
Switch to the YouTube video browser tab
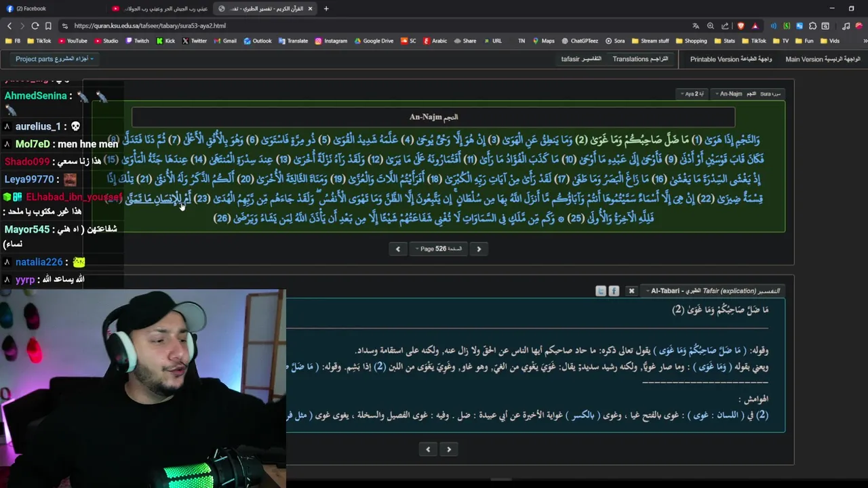point(159,9)
